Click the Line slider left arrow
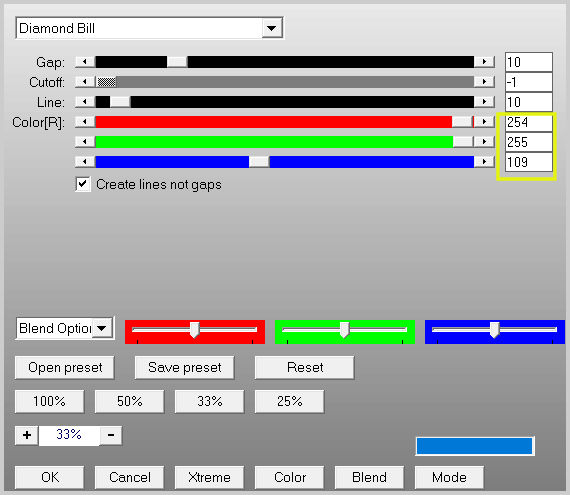This screenshot has width=570, height=495. (x=85, y=102)
